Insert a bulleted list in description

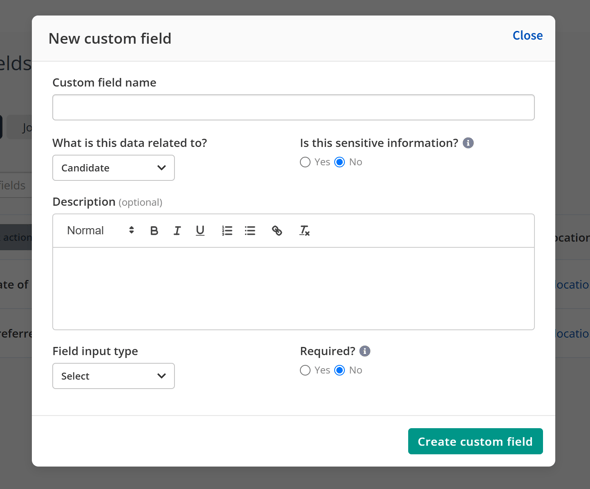pyautogui.click(x=250, y=231)
